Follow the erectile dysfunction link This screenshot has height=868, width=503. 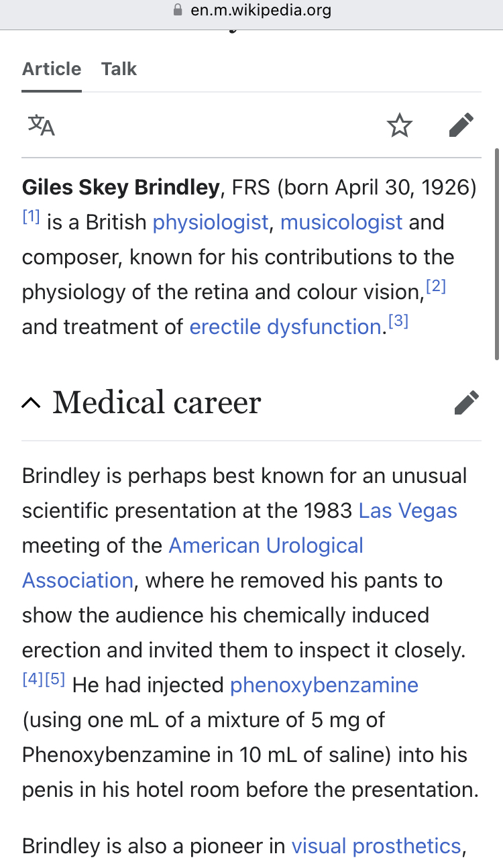(285, 327)
